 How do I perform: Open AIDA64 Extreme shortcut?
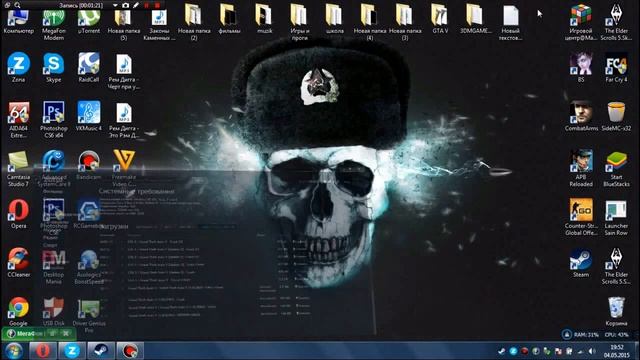pos(18,120)
